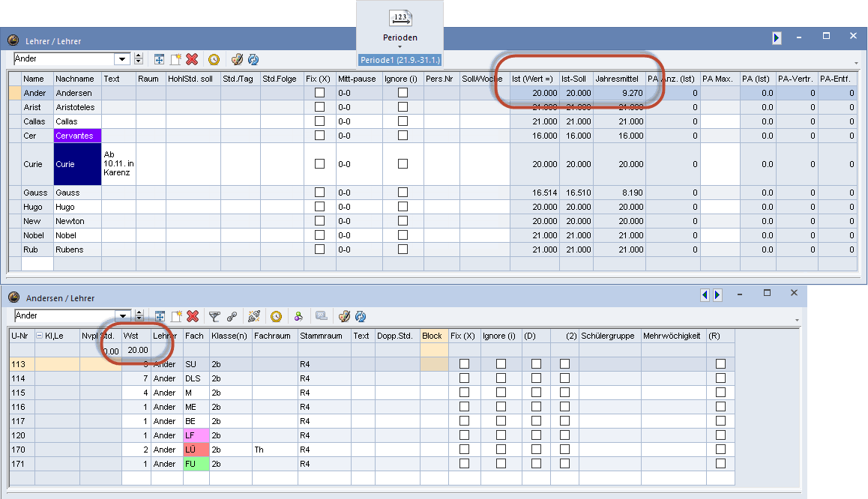Screen dimensions: 868x499
Task: Click the grey lesson window icon
Action: click(x=321, y=316)
